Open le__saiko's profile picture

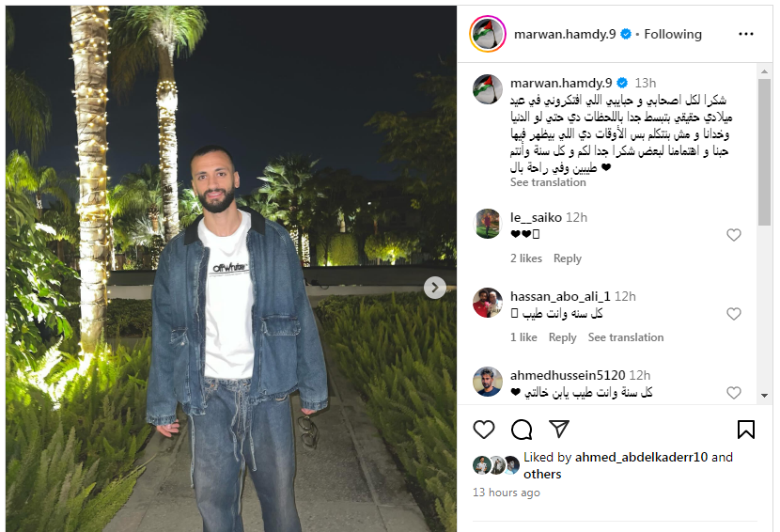pyautogui.click(x=487, y=224)
